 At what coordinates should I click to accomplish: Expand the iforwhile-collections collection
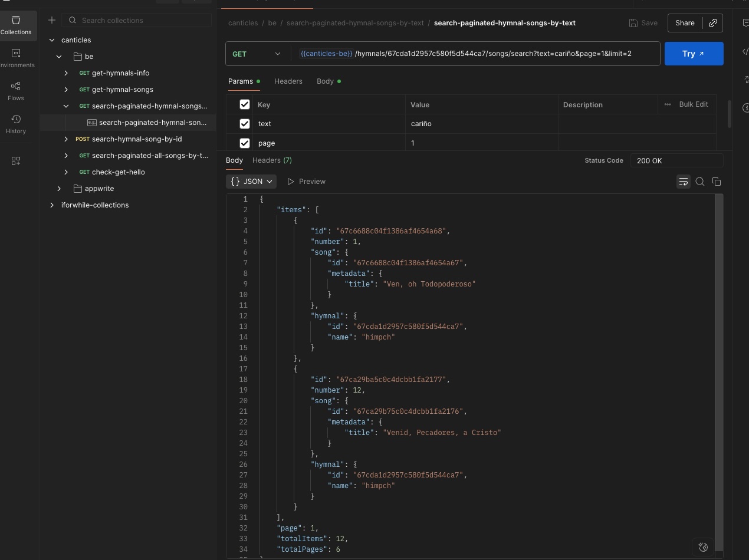[x=52, y=205]
